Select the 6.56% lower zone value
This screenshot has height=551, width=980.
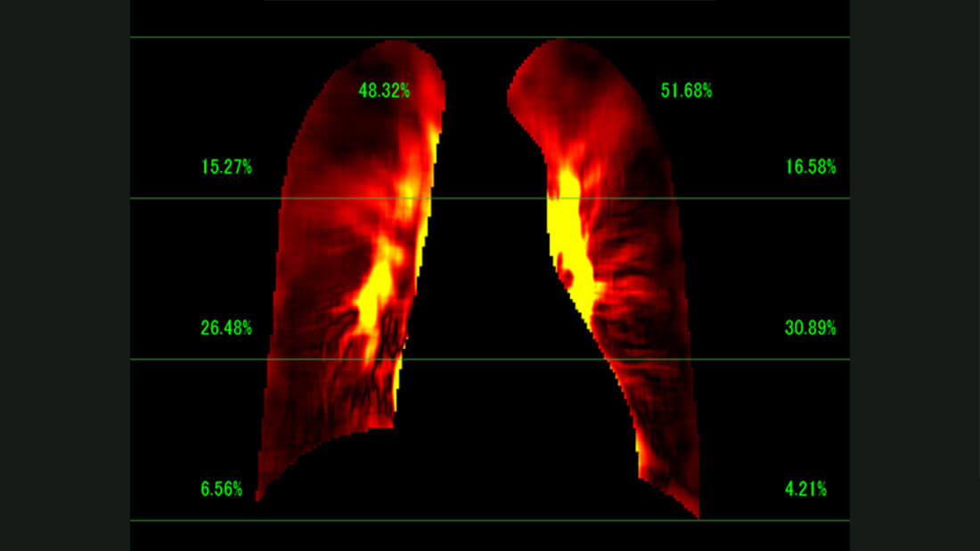tap(221, 489)
